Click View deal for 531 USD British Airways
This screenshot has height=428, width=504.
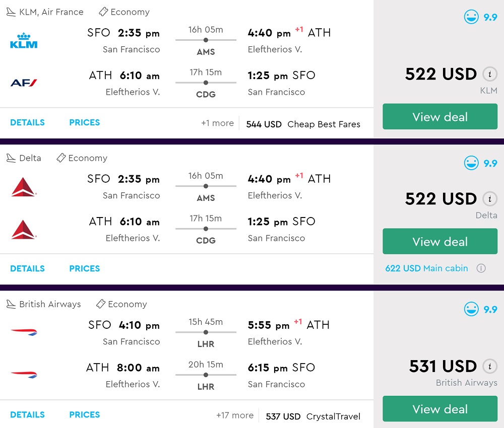click(440, 409)
